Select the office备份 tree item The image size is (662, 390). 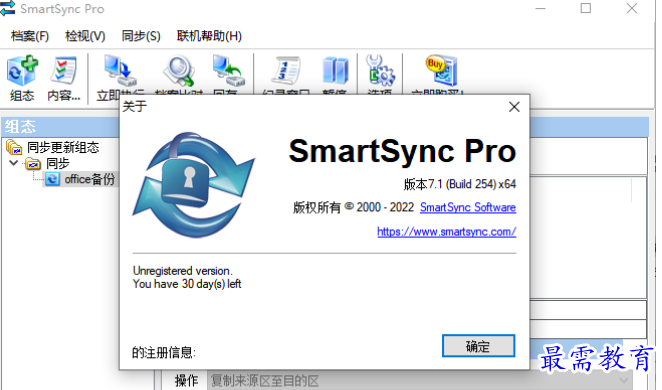90,179
